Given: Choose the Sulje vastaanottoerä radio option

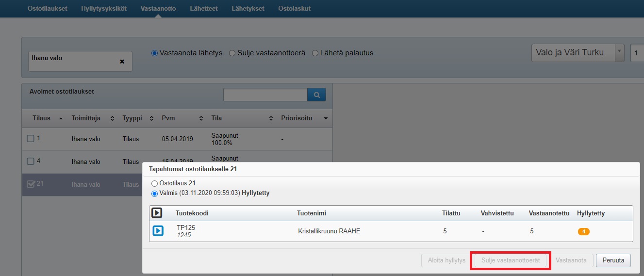Looking at the screenshot, I should [232, 53].
